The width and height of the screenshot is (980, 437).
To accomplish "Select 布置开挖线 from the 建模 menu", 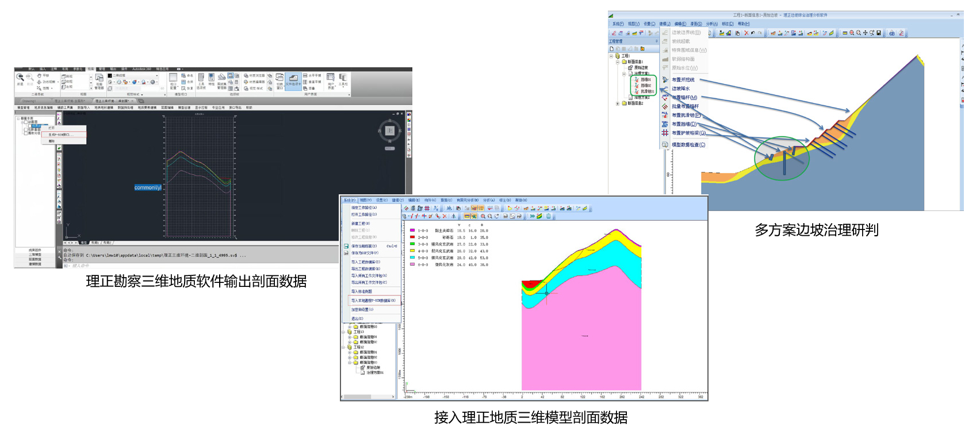I will [683, 80].
